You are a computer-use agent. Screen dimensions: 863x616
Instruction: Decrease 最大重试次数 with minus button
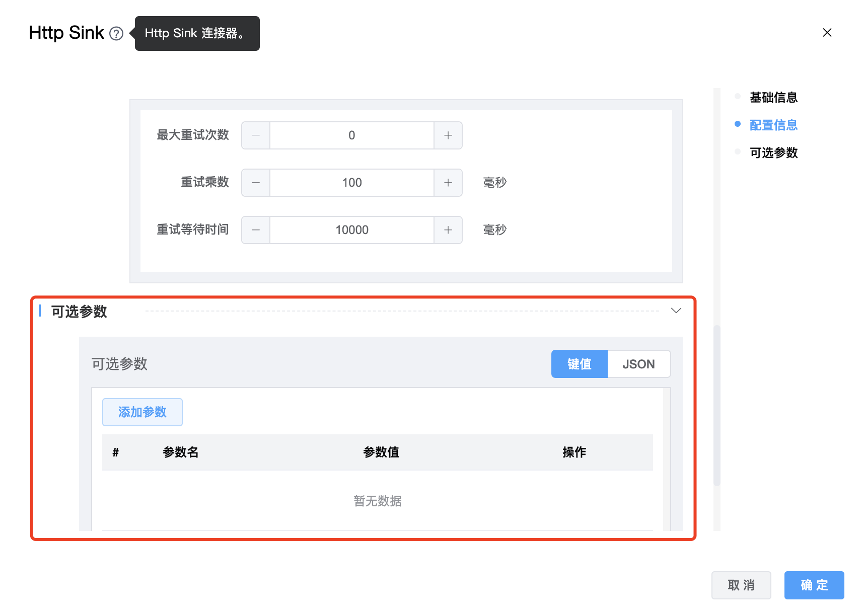coord(256,135)
